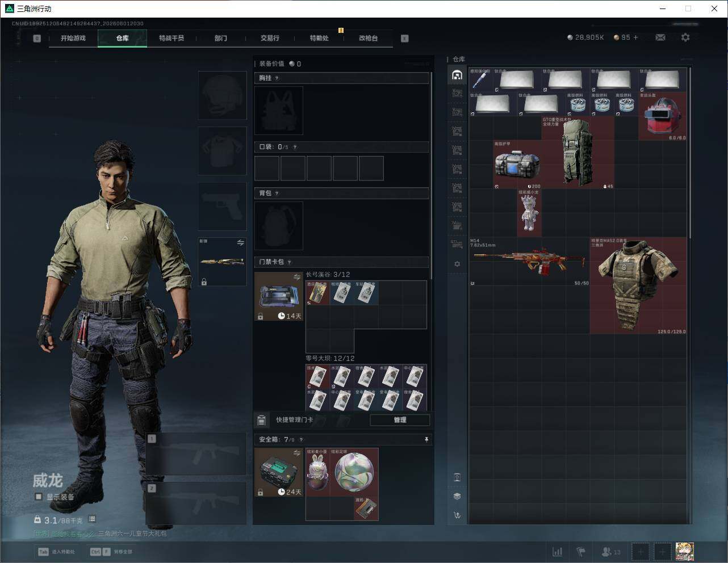Click the 管理 button
This screenshot has width=728, height=563.
(x=400, y=420)
